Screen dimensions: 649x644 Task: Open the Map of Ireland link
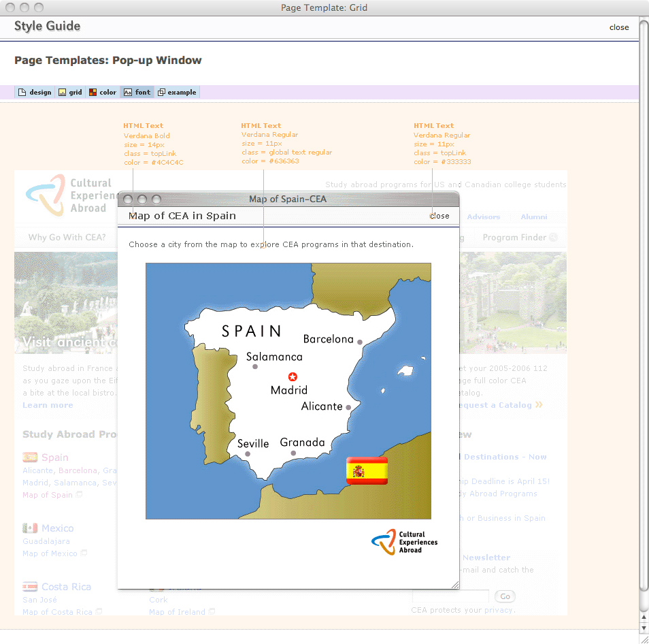(177, 612)
